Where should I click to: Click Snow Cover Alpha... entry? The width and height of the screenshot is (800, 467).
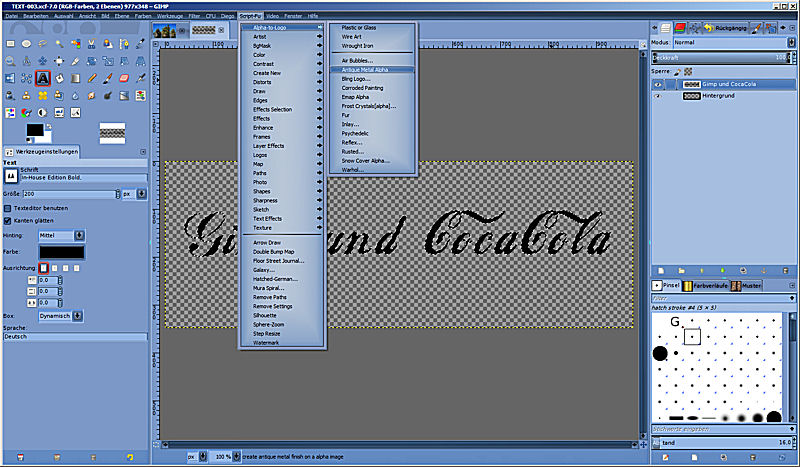pyautogui.click(x=373, y=161)
